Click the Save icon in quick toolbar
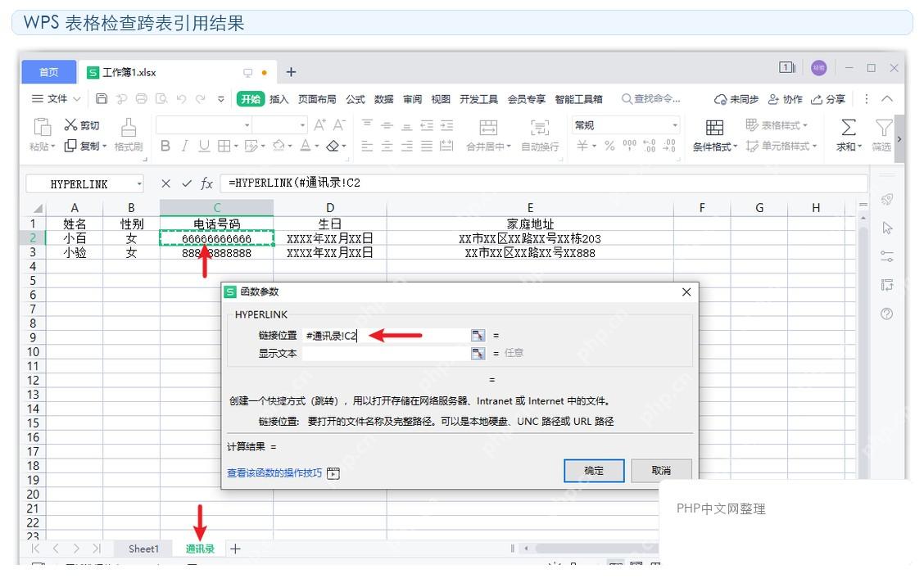Image resolution: width=924 pixels, height=583 pixels. (x=102, y=99)
